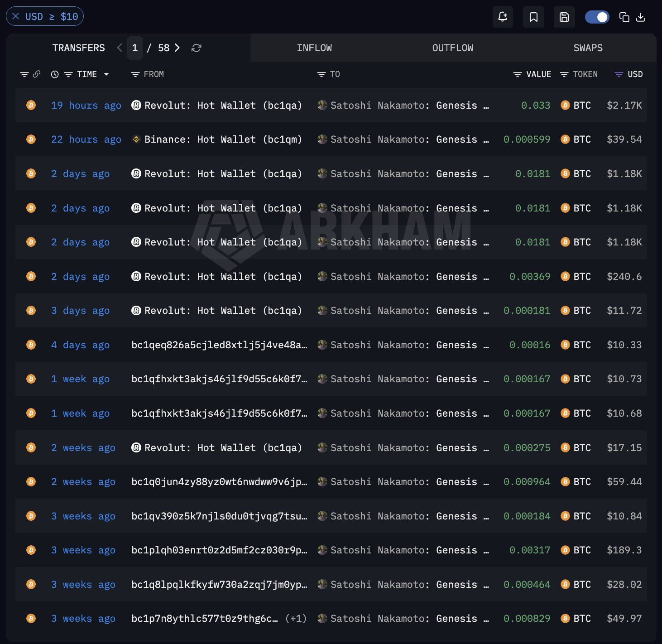Open sender address bc1qv390z5k7njls0du0tjvqg7tsu

click(219, 516)
